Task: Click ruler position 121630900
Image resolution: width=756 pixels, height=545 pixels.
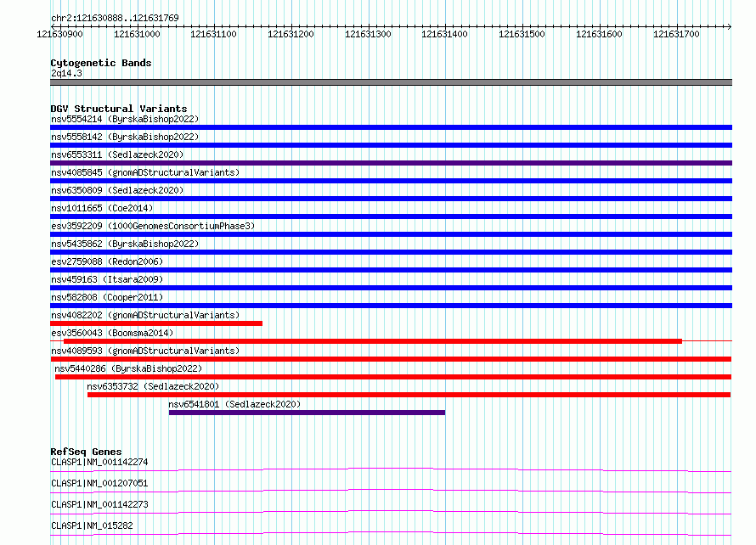Action: [59, 34]
